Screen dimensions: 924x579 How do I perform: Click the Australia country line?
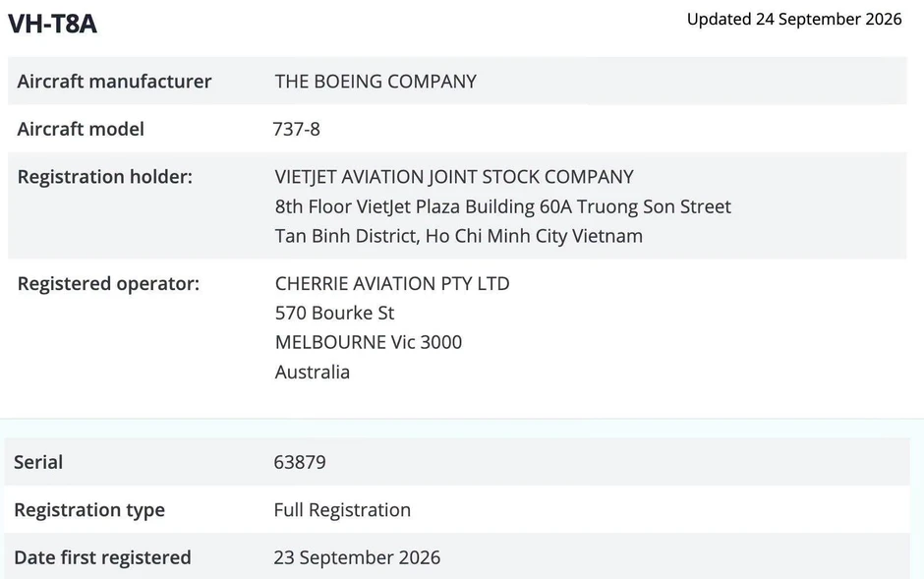pos(313,373)
